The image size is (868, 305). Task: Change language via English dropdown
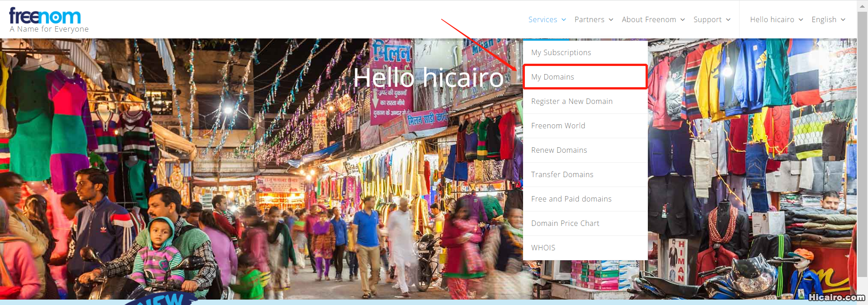[824, 19]
